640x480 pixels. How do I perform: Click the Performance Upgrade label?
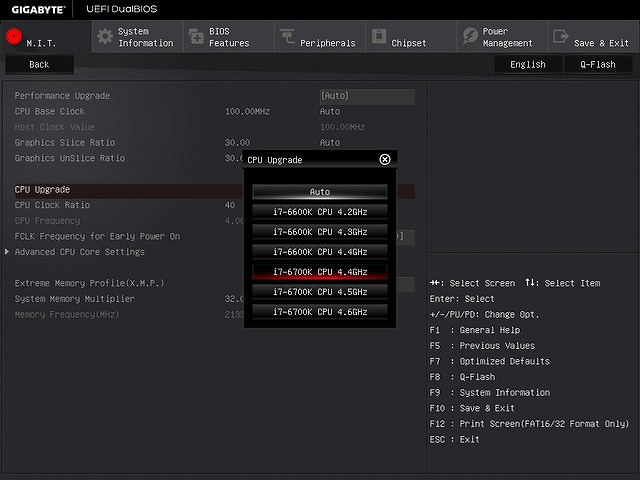[x=62, y=96]
